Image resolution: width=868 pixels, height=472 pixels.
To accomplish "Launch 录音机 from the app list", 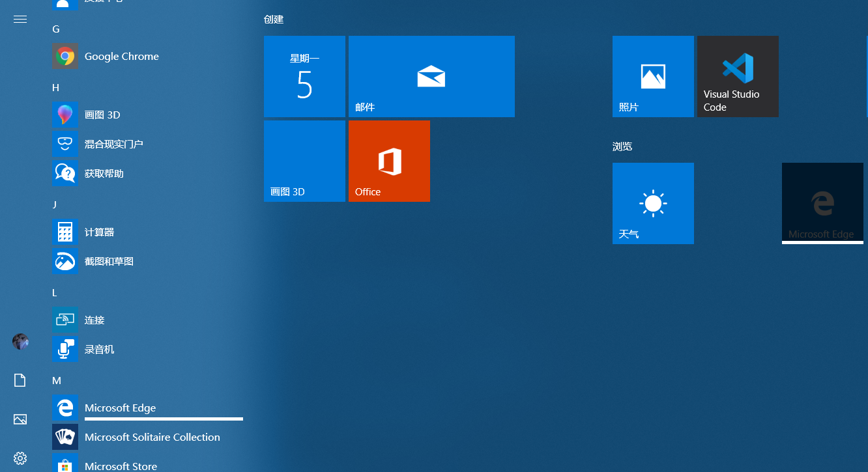I will click(x=148, y=349).
